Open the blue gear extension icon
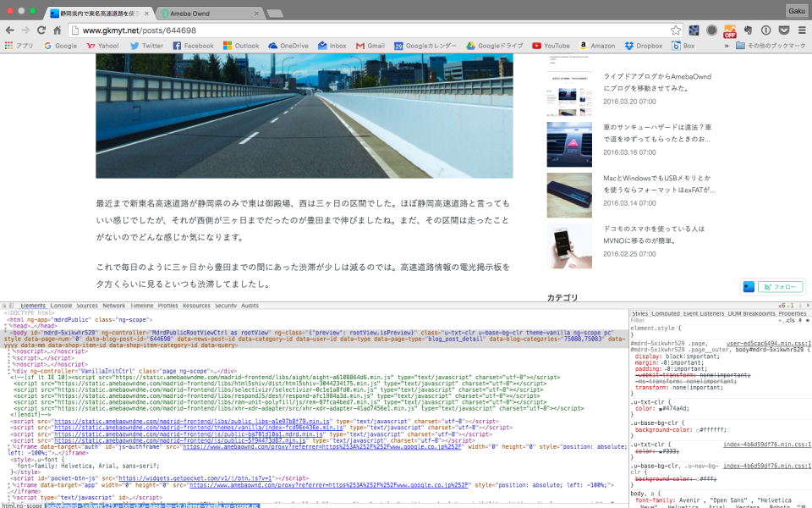Screen dimensions: 812x508 pos(694,30)
